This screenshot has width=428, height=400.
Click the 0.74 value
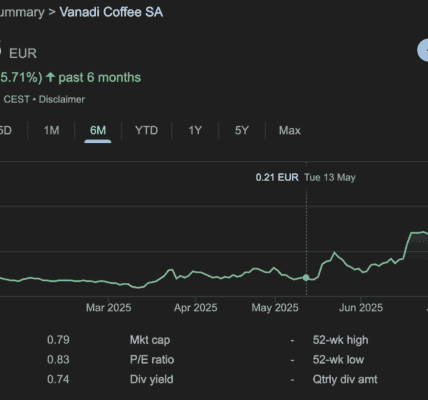[58, 379]
